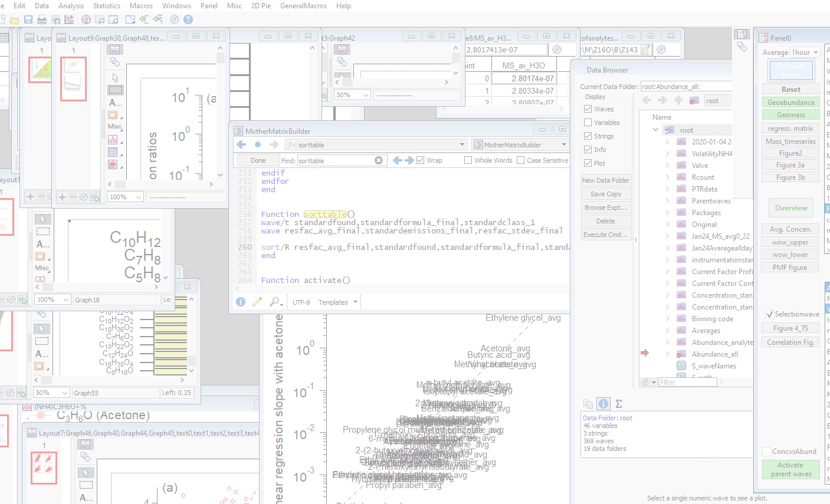Click the find previous arrow beside Find field
The width and height of the screenshot is (830, 504).
click(398, 160)
